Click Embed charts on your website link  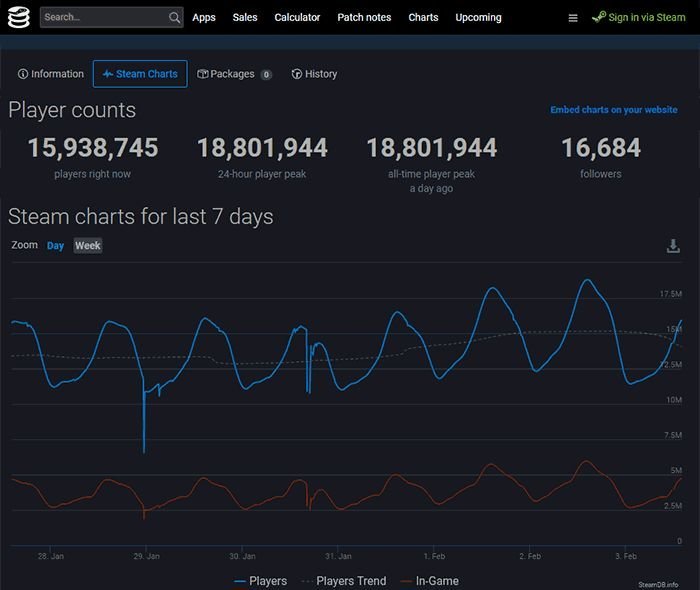tap(613, 110)
